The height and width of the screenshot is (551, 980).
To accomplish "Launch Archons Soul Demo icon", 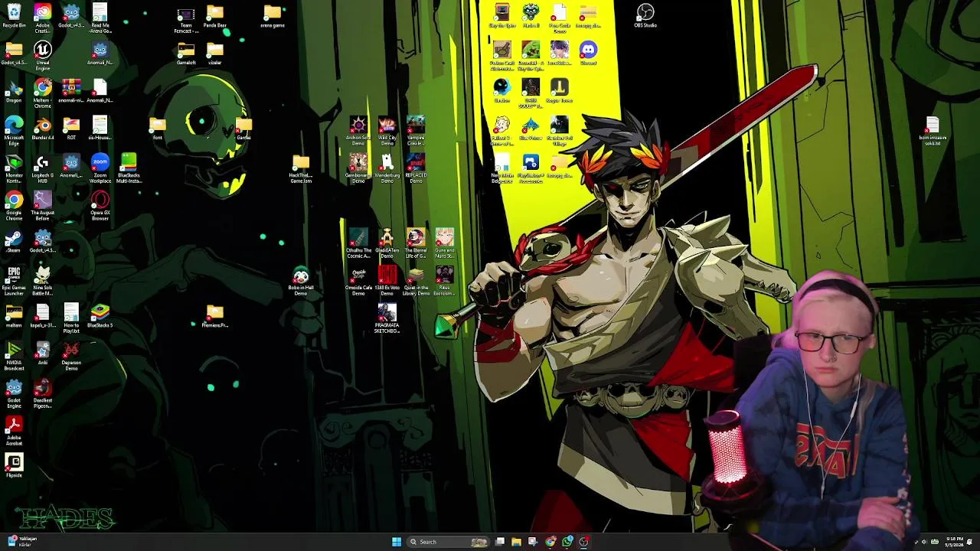I will point(358,131).
